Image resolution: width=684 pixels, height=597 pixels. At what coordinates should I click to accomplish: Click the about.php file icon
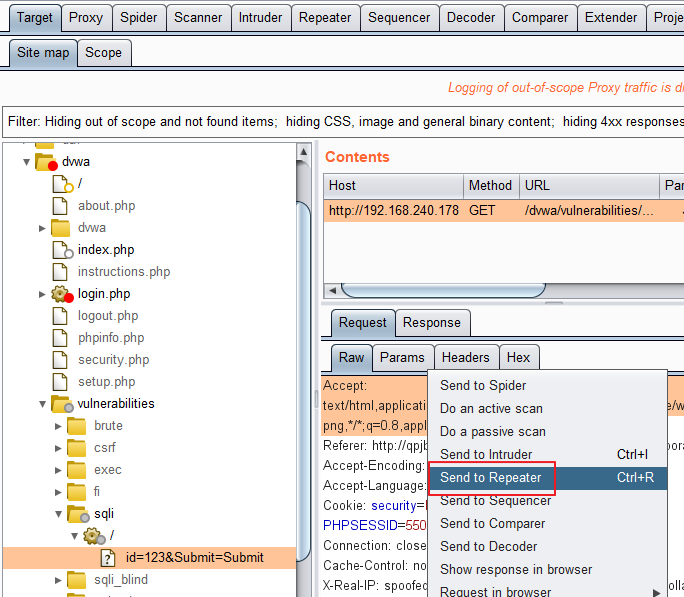point(60,206)
